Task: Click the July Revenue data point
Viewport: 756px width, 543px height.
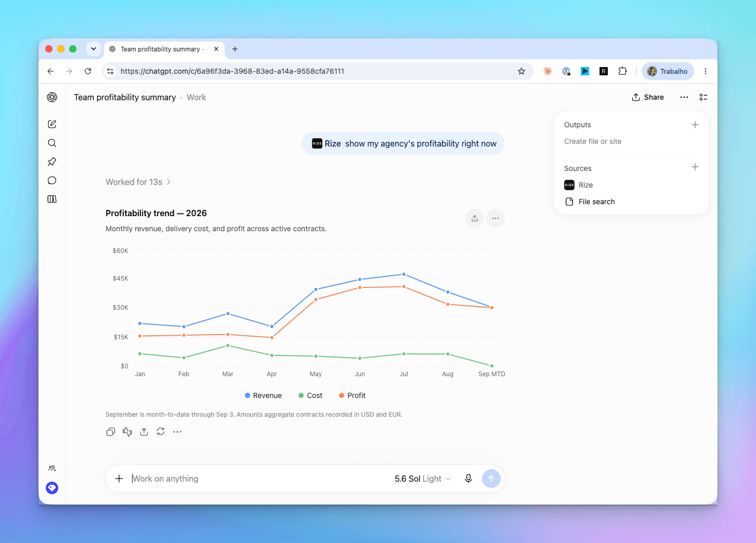Action: click(404, 274)
